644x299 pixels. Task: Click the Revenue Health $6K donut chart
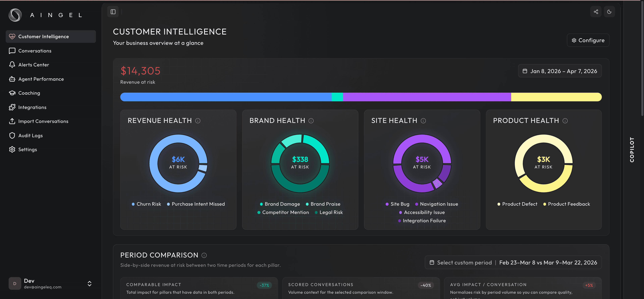(x=178, y=163)
